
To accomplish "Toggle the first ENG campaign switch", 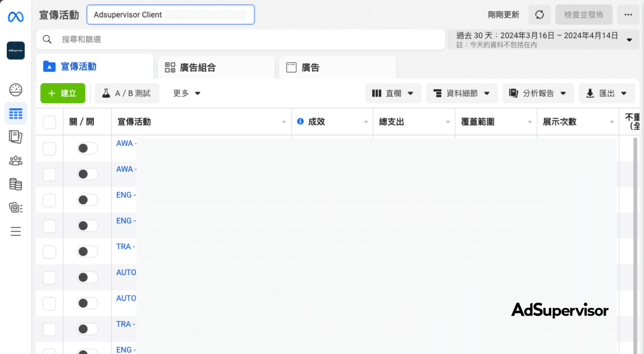I will (x=87, y=200).
